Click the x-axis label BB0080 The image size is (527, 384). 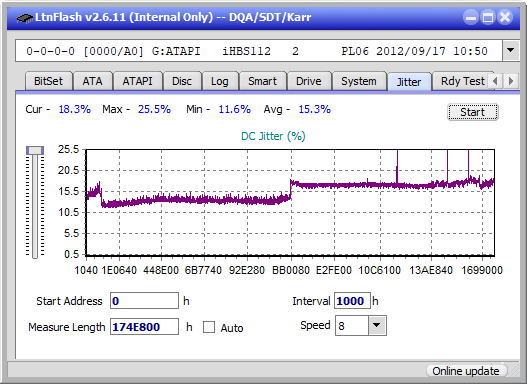pos(291,270)
